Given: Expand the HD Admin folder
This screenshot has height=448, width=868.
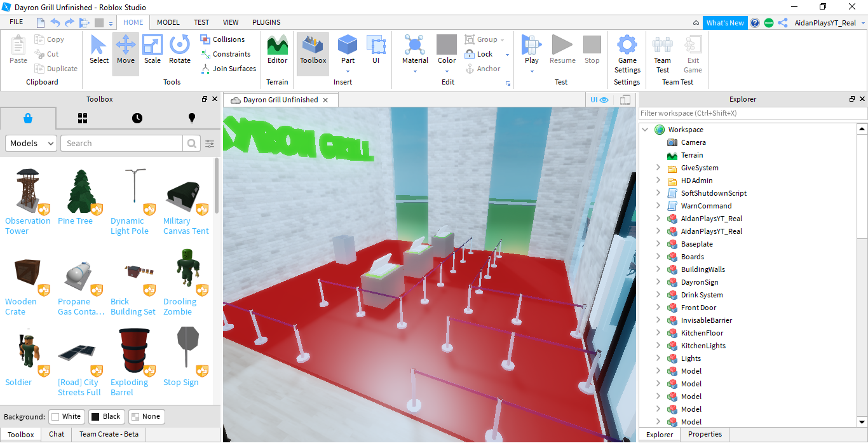Looking at the screenshot, I should [x=658, y=180].
